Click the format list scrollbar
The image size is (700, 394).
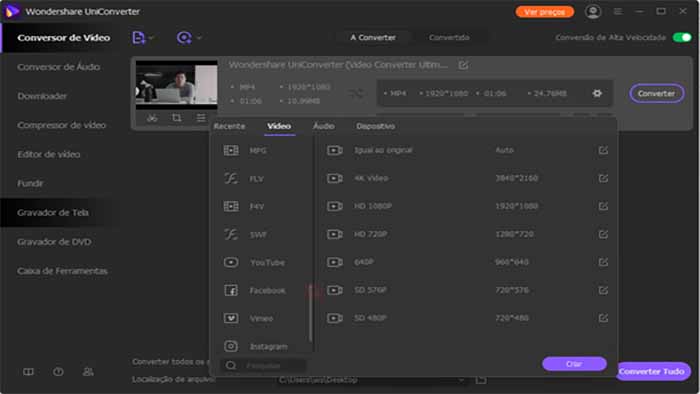(311, 312)
